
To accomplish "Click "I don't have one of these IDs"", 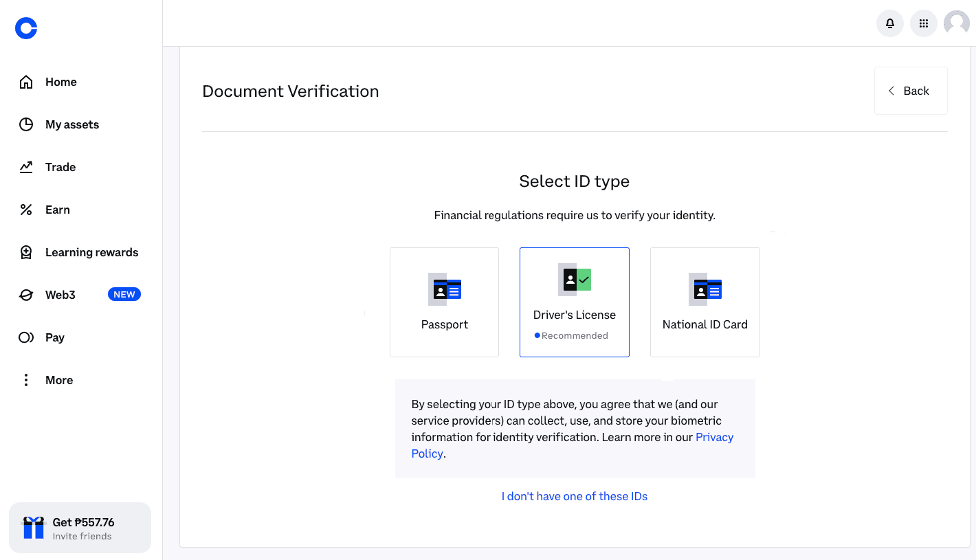I will click(575, 495).
